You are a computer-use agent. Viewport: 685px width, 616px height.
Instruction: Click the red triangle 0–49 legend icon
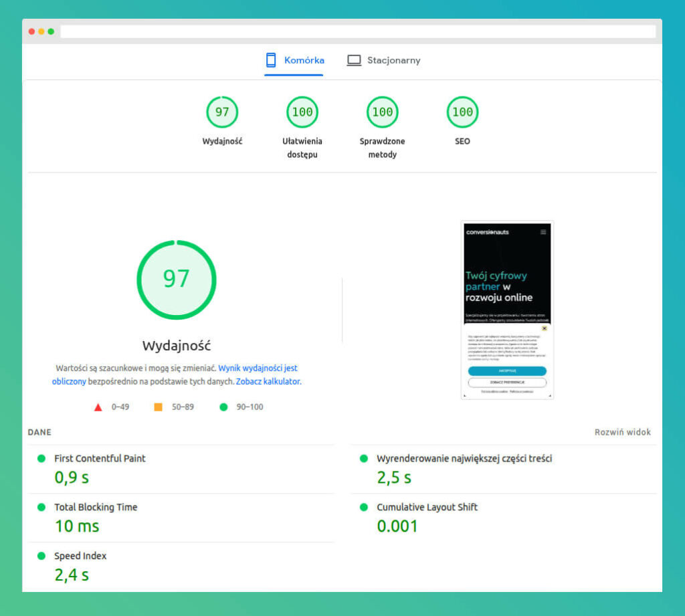98,407
